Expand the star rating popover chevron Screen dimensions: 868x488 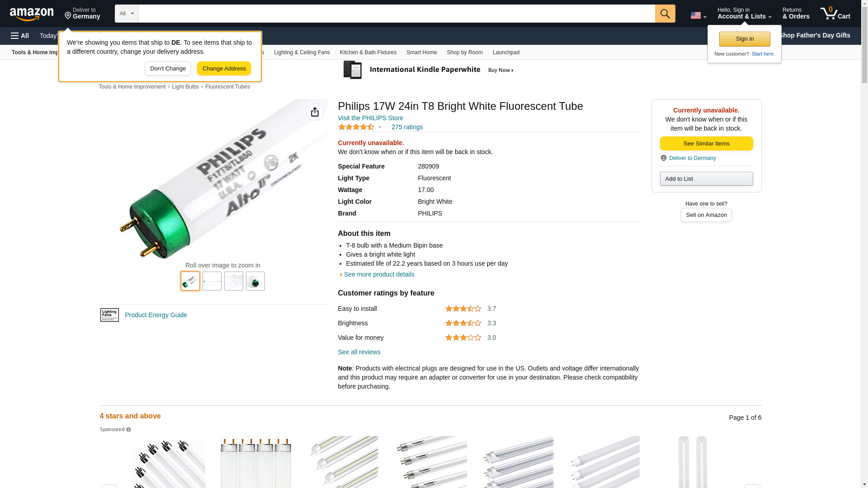(380, 127)
